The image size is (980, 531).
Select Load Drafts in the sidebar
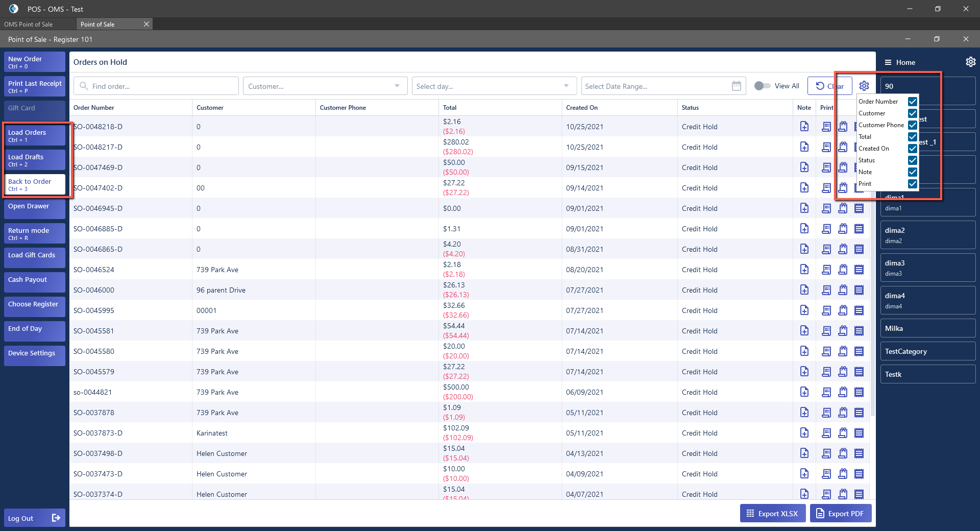[x=35, y=160]
